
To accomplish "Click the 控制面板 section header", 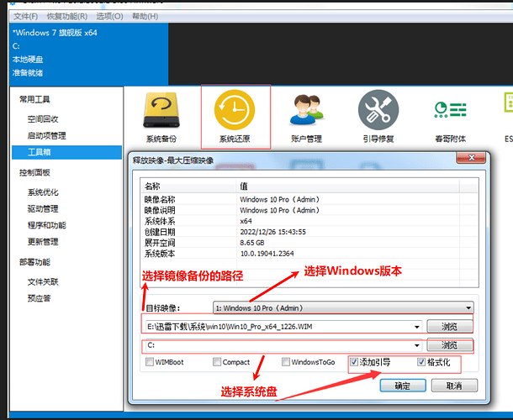I will [34, 172].
